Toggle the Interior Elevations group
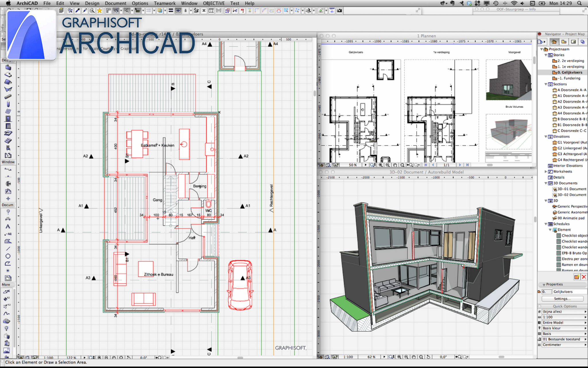This screenshot has height=368, width=588. 546,166
